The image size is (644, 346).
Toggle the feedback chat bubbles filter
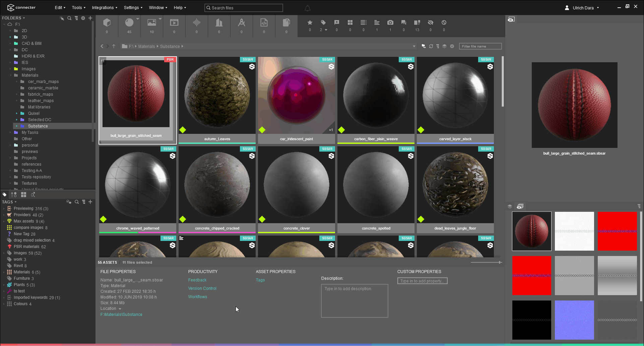[x=404, y=22]
